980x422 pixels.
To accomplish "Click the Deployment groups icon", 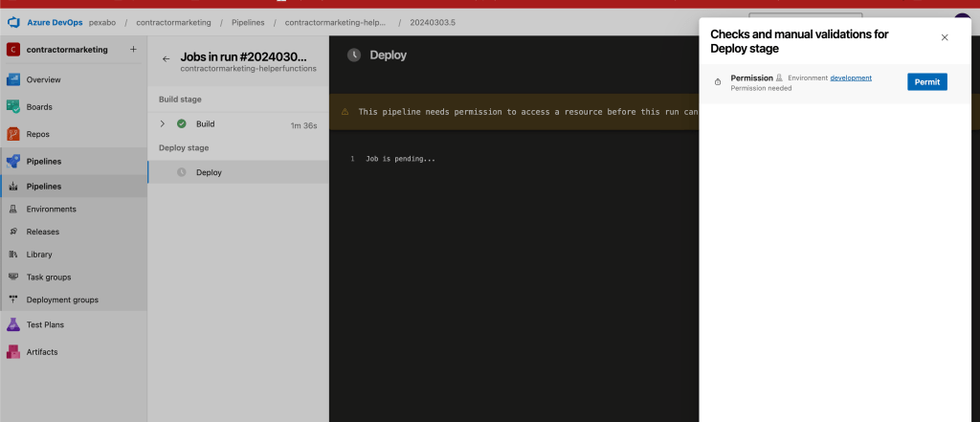I will 13,300.
